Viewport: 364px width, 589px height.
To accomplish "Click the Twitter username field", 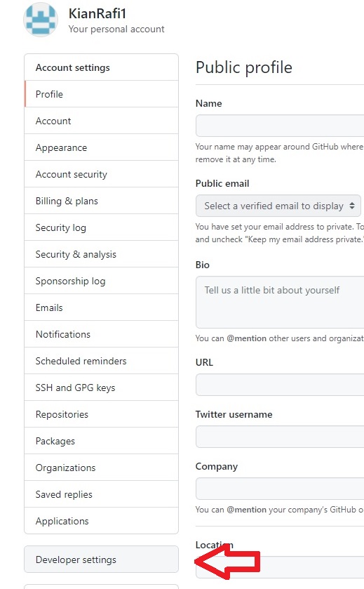I will pyautogui.click(x=280, y=437).
